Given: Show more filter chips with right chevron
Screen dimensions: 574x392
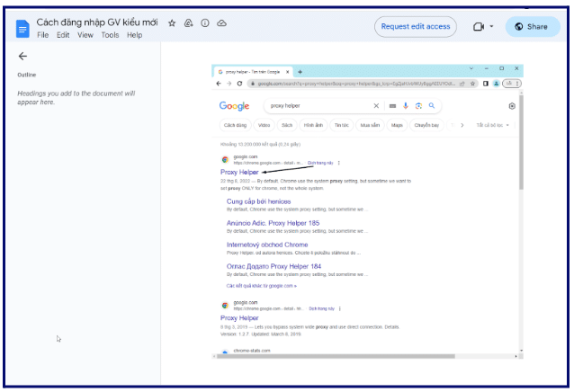Looking at the screenshot, I should [x=462, y=126].
